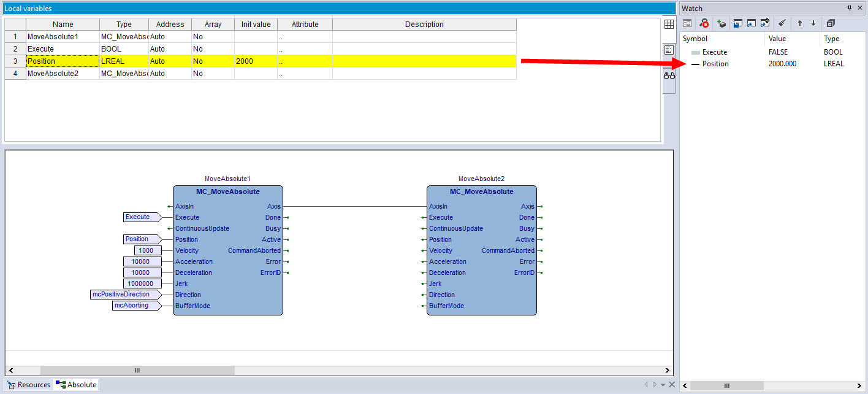The height and width of the screenshot is (394, 868).
Task: Click the save watch list icon
Action: (x=738, y=23)
